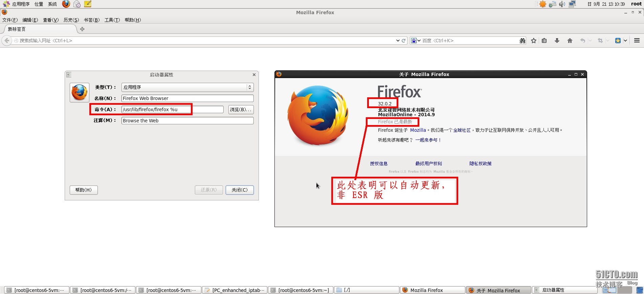Open the root user menu
644x294 pixels.
tap(636, 4)
